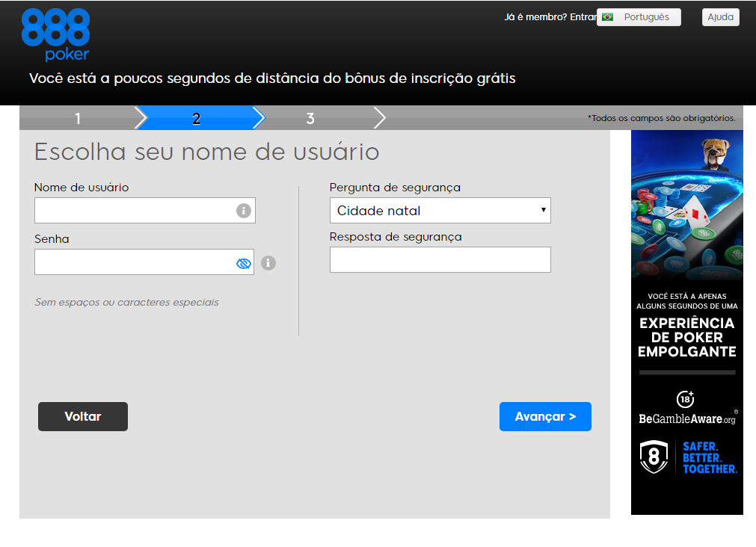Click Já é membro? Entrar link
756x547 pixels.
point(550,17)
